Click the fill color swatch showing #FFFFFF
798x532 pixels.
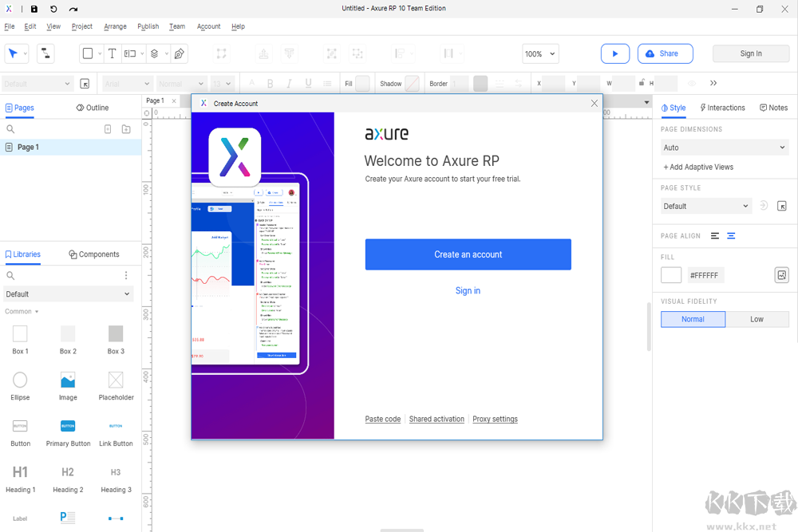(x=670, y=274)
